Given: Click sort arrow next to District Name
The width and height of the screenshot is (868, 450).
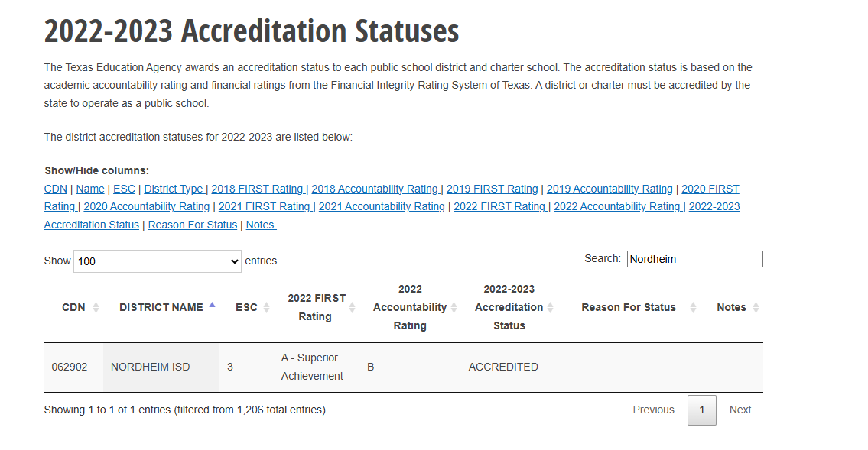Looking at the screenshot, I should click(x=212, y=306).
